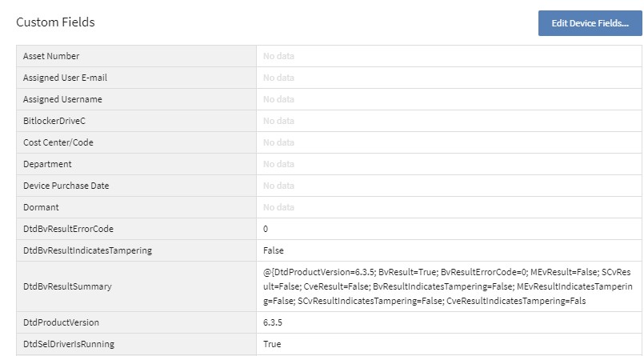The height and width of the screenshot is (356, 644).
Task: Click the Edit Device Fields button
Action: point(590,23)
